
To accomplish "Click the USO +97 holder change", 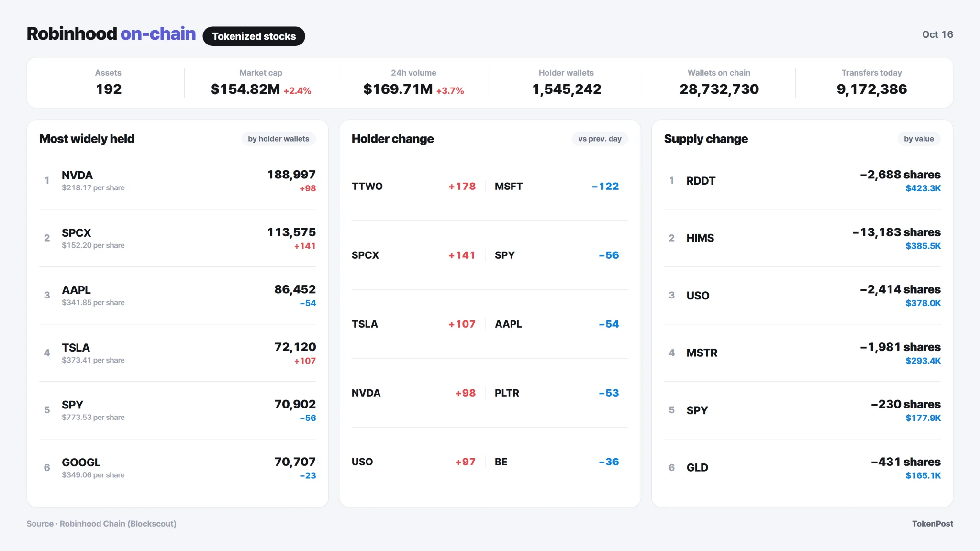I will [465, 462].
